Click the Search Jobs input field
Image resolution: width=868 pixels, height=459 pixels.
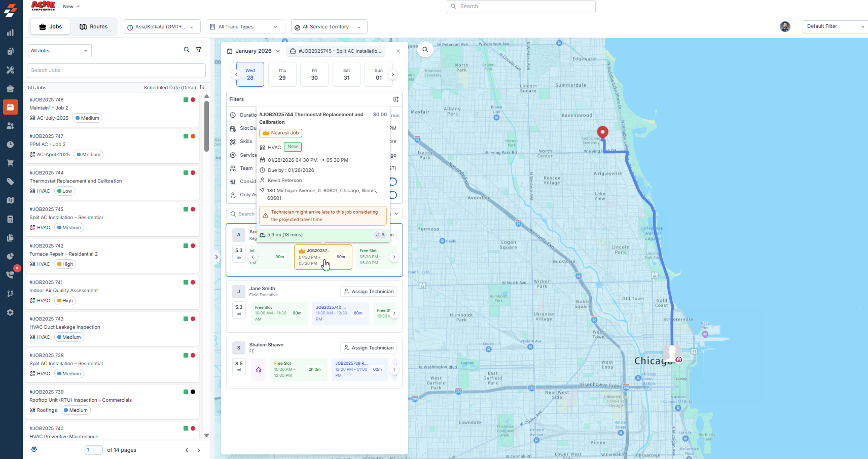click(x=116, y=70)
